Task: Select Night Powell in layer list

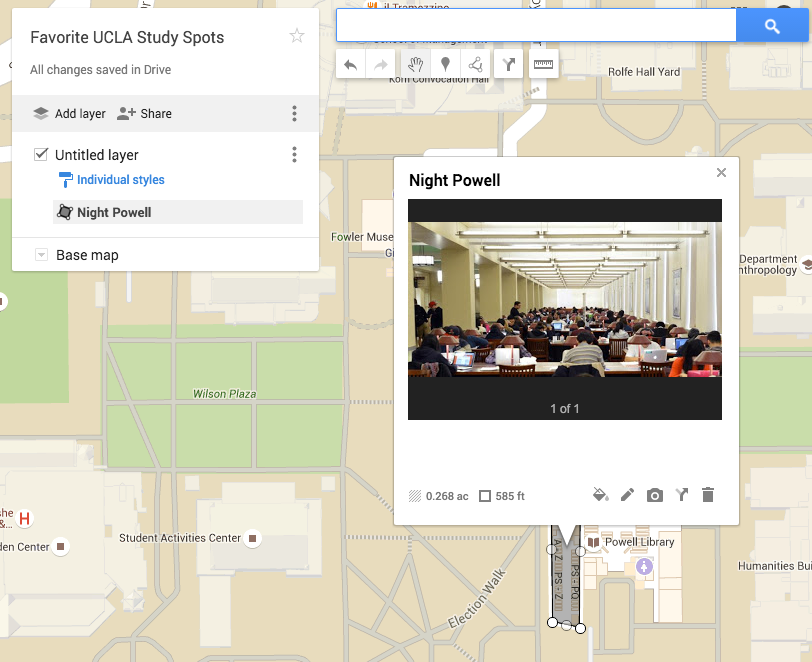Action: 178,212
